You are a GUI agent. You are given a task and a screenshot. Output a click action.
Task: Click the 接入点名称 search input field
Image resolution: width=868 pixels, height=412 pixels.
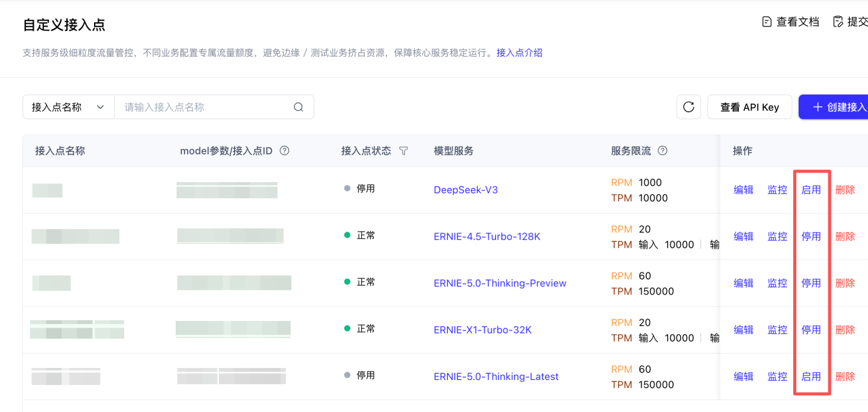[x=205, y=107]
